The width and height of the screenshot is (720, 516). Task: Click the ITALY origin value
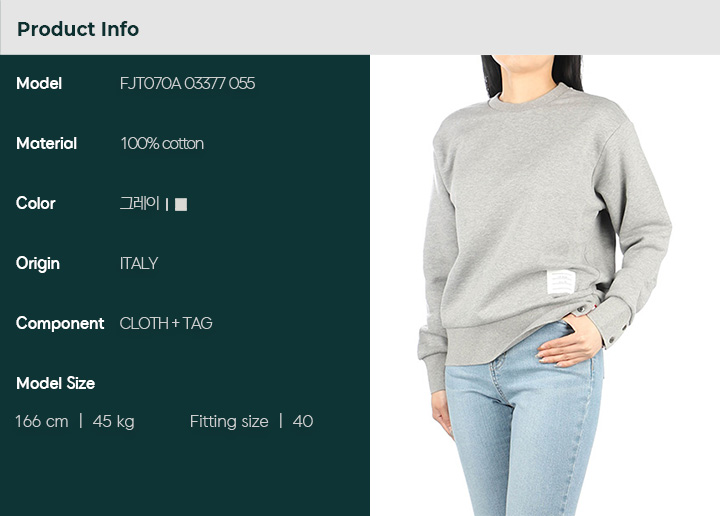pyautogui.click(x=139, y=264)
